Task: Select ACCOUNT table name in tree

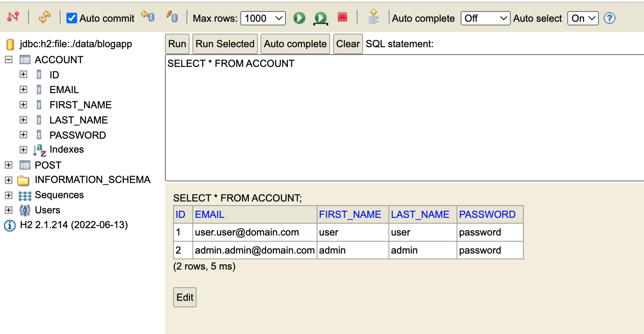Action: 59,60
